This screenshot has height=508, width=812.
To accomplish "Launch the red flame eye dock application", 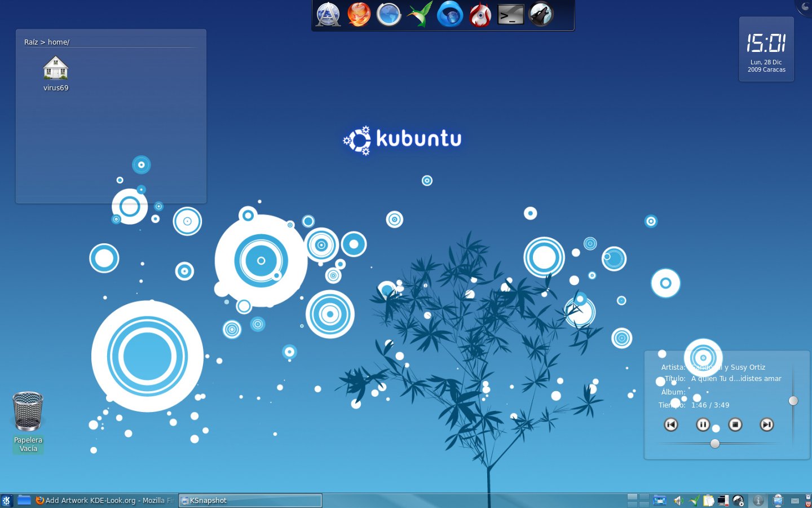I will tap(480, 15).
